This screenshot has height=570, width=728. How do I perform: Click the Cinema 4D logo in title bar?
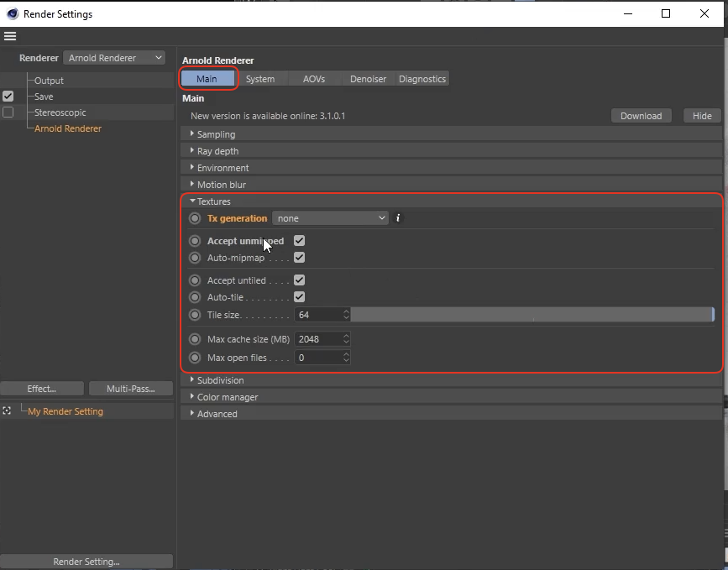click(x=12, y=14)
